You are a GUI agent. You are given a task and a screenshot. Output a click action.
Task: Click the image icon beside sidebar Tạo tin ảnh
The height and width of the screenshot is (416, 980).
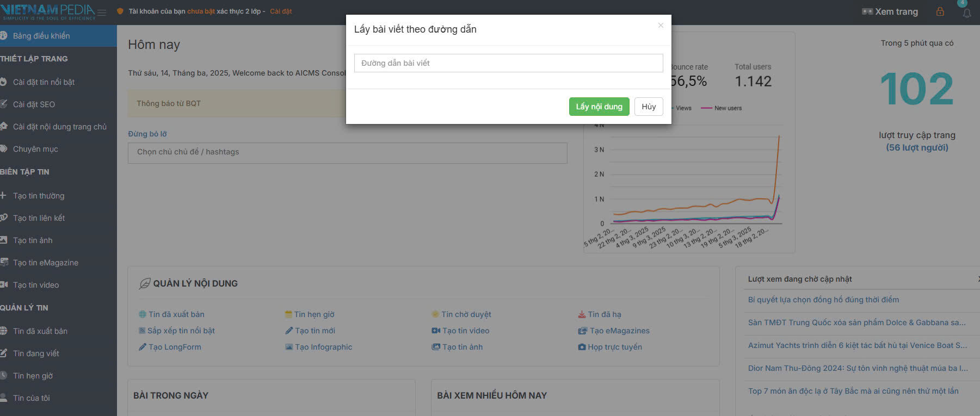(x=3, y=240)
